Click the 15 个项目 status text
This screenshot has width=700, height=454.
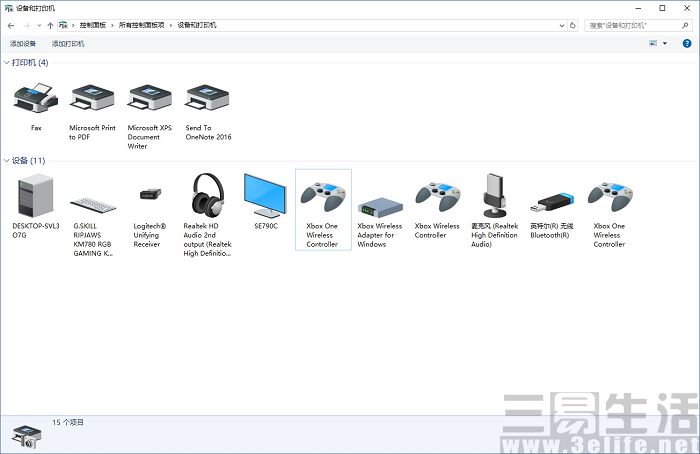point(68,422)
